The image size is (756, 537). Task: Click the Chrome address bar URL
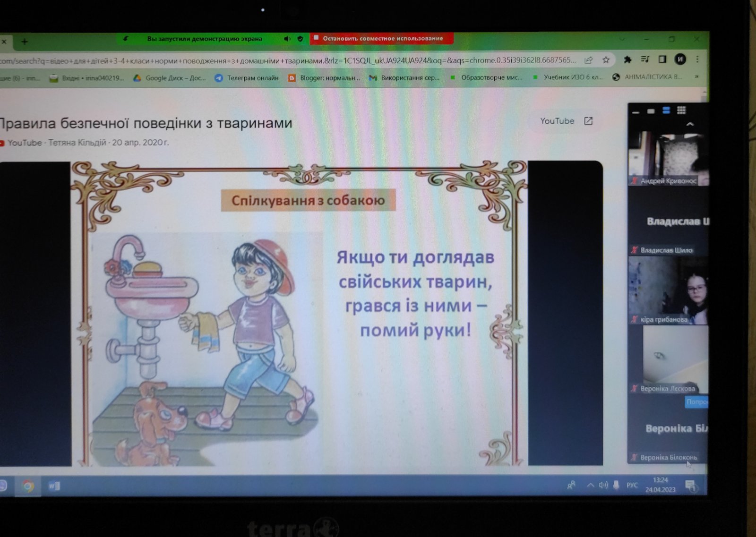288,60
